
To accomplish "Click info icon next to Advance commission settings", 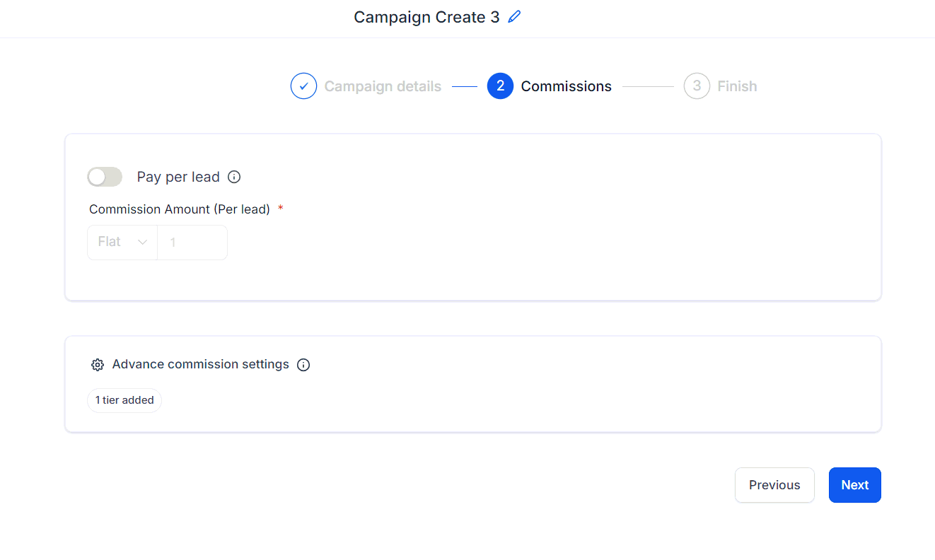I will click(303, 365).
